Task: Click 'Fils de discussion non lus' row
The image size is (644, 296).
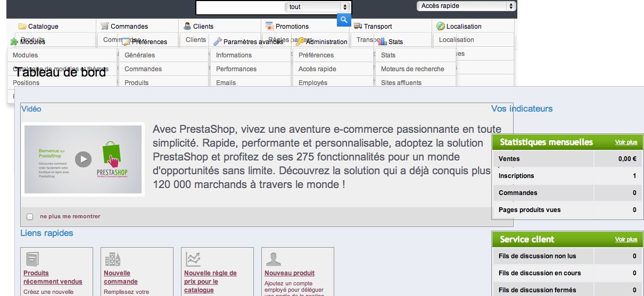Action: point(568,256)
